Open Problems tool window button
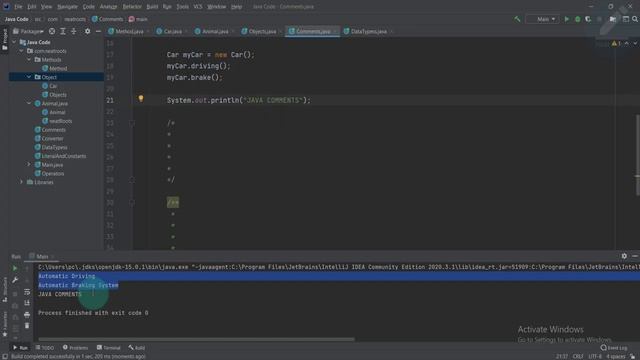The width and height of the screenshot is (640, 360). pos(76,348)
